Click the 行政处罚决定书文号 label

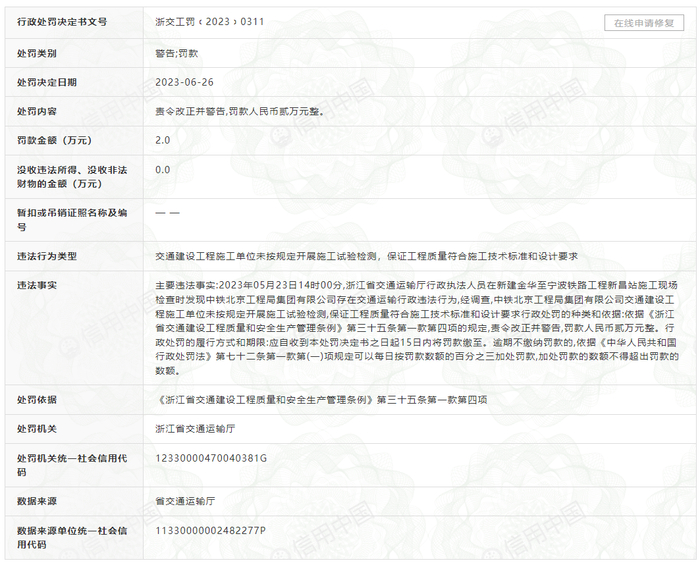pos(62,22)
